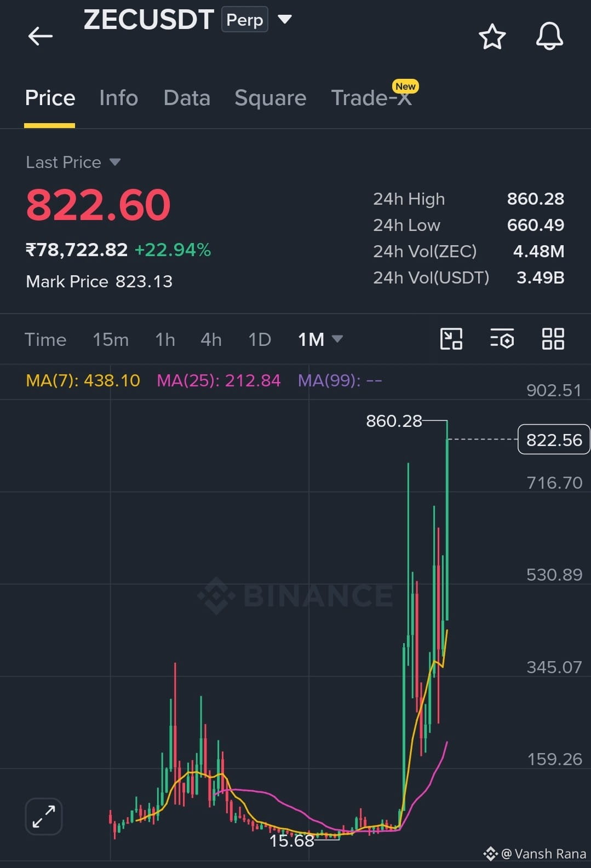Select the 4h chart interval
Screen dimensions: 591x868
click(x=211, y=339)
